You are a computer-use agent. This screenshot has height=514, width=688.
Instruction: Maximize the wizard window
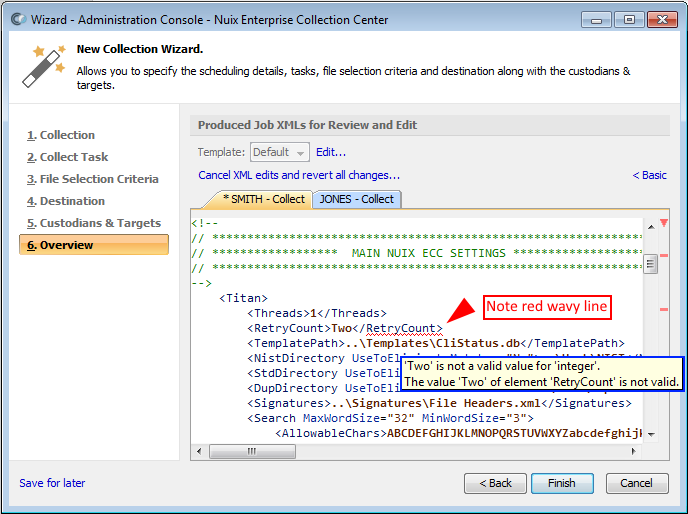coord(629,20)
